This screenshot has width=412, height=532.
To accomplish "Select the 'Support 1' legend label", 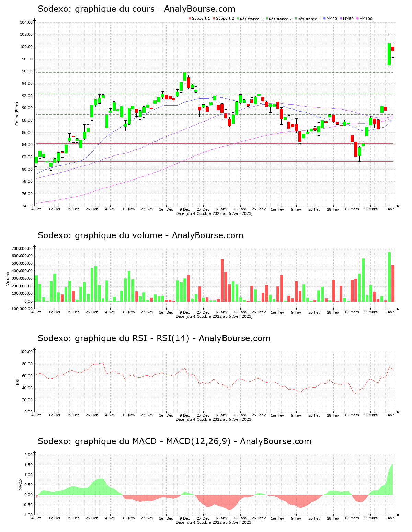I will [x=201, y=19].
